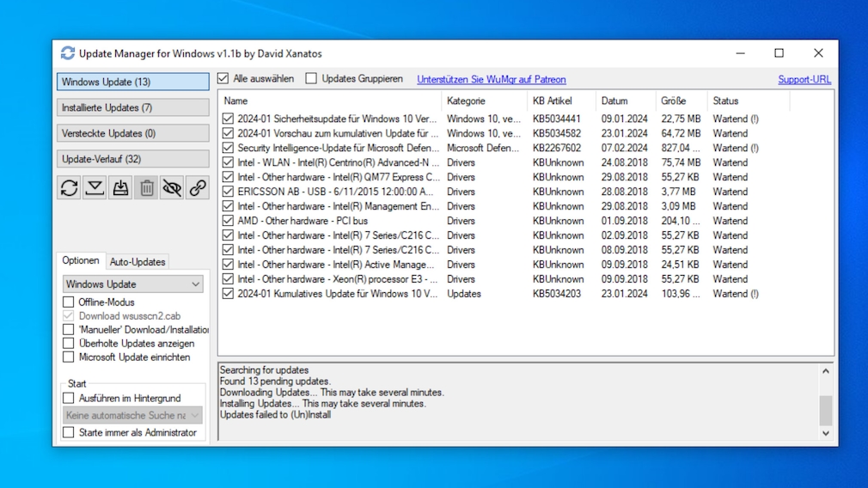Screen dimensions: 868x488
Task: Uncheck the ERICSSON AB USB driver checkbox
Action: (228, 192)
